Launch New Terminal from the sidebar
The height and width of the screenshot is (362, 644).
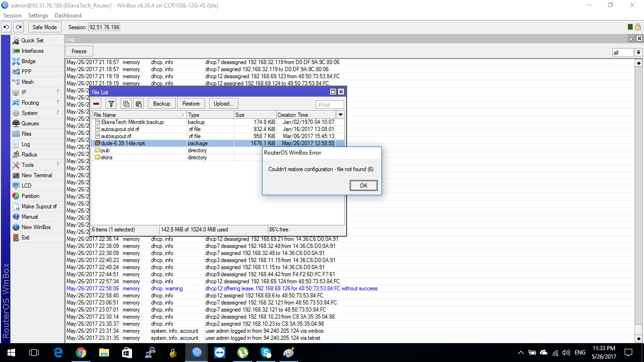[37, 175]
